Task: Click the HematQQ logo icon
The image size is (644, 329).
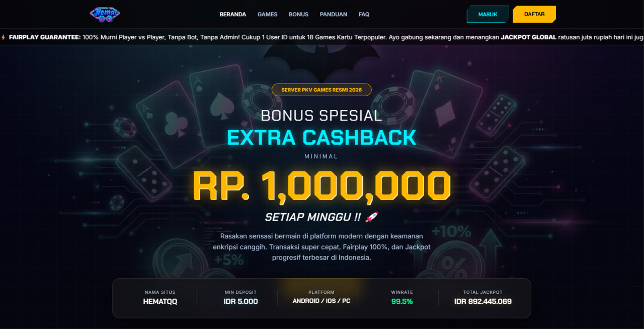Action: (x=105, y=14)
